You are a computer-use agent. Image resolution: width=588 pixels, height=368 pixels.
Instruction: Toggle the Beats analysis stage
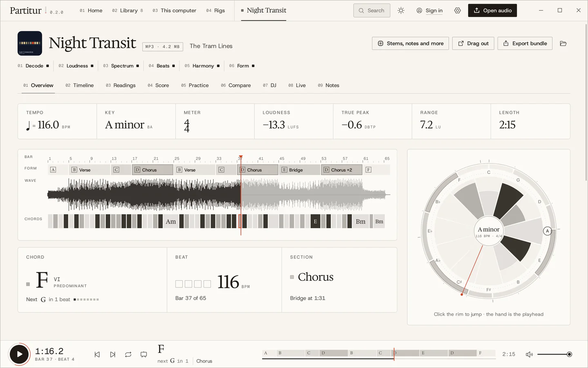(x=162, y=66)
